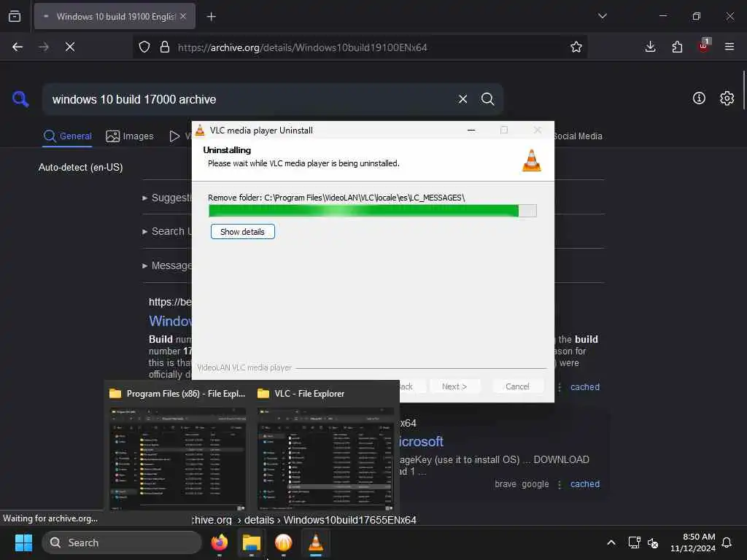Open search preferences gear icon
The width and height of the screenshot is (747, 560).
(727, 98)
